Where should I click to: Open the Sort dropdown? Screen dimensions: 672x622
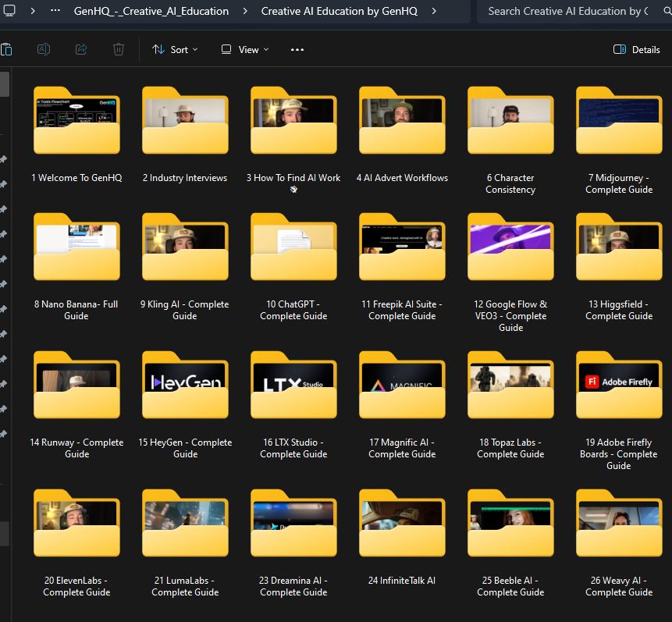[x=175, y=49]
